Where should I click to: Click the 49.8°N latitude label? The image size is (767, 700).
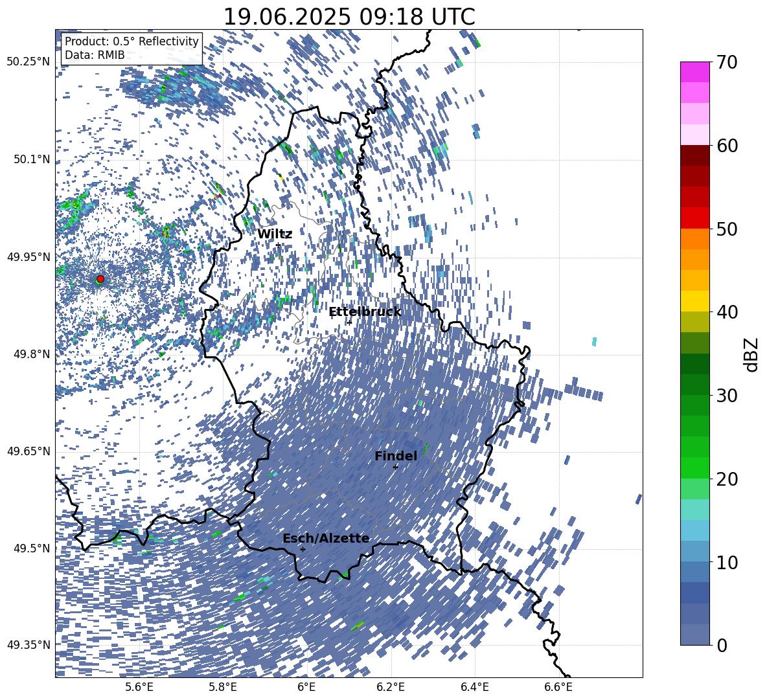[32, 354]
